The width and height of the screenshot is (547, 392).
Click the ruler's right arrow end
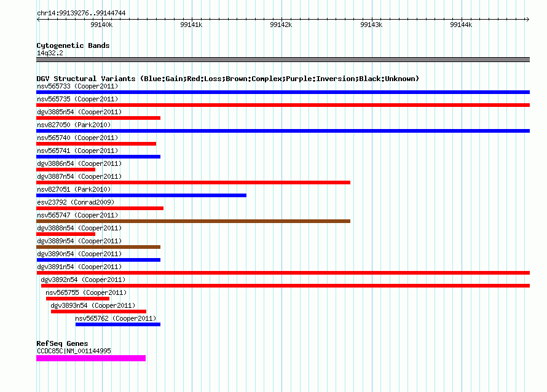pyautogui.click(x=527, y=20)
